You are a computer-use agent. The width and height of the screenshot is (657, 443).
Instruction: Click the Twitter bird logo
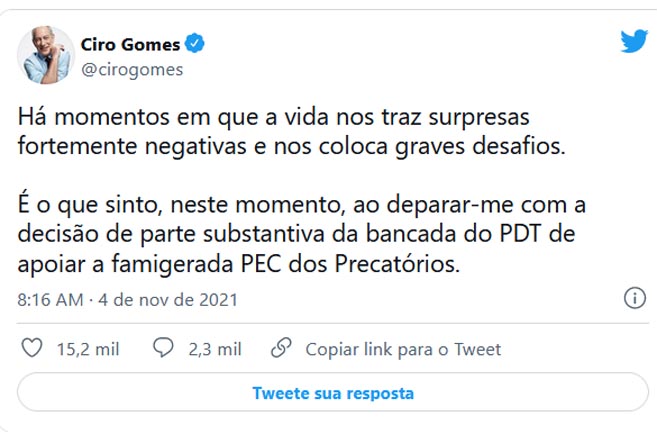click(x=634, y=42)
